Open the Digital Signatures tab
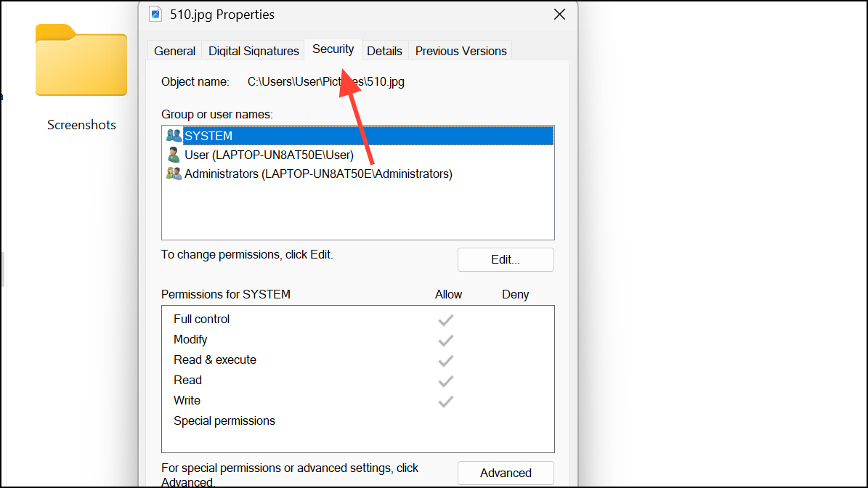868x488 pixels. click(x=253, y=51)
